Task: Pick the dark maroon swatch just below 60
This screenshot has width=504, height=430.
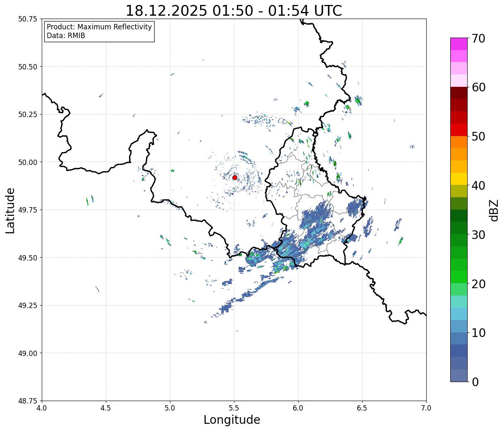Action: tap(459, 93)
